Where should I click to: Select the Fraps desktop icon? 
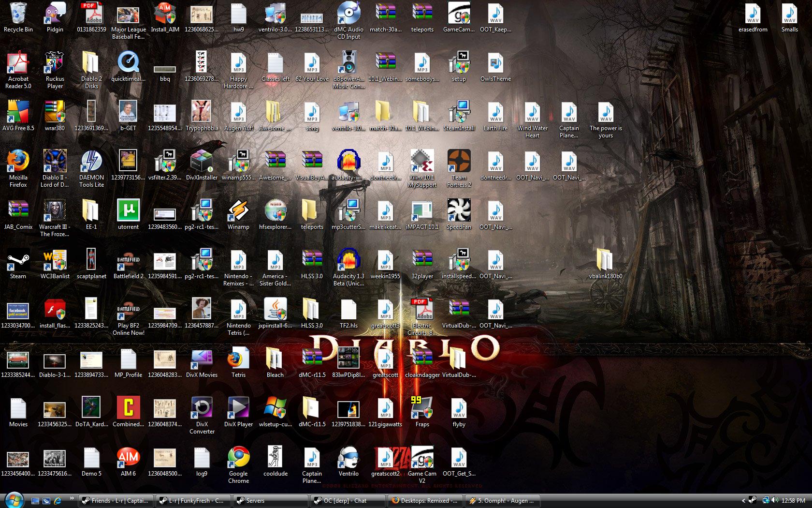[x=422, y=408]
